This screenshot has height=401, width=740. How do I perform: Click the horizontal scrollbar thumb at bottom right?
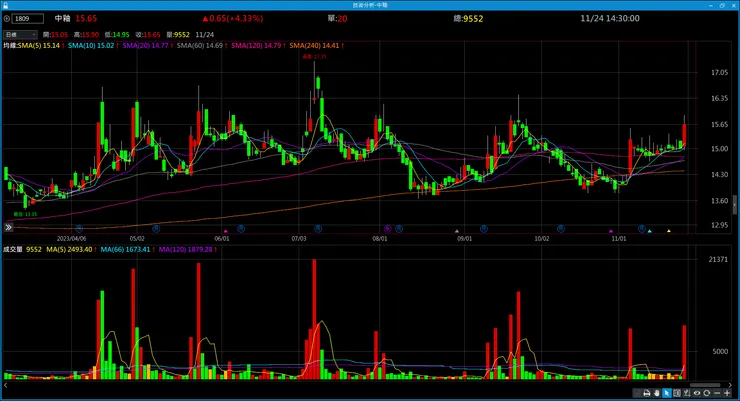click(x=705, y=385)
